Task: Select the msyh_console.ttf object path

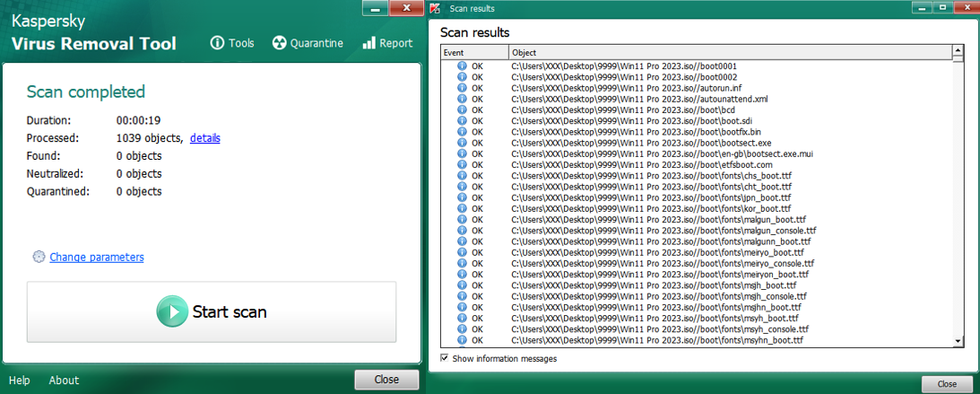Action: (661, 329)
